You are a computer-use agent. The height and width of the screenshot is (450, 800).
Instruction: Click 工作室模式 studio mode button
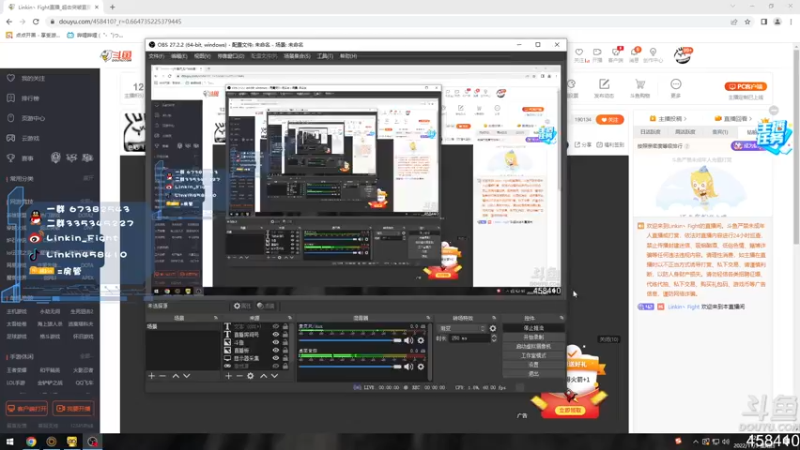(534, 356)
